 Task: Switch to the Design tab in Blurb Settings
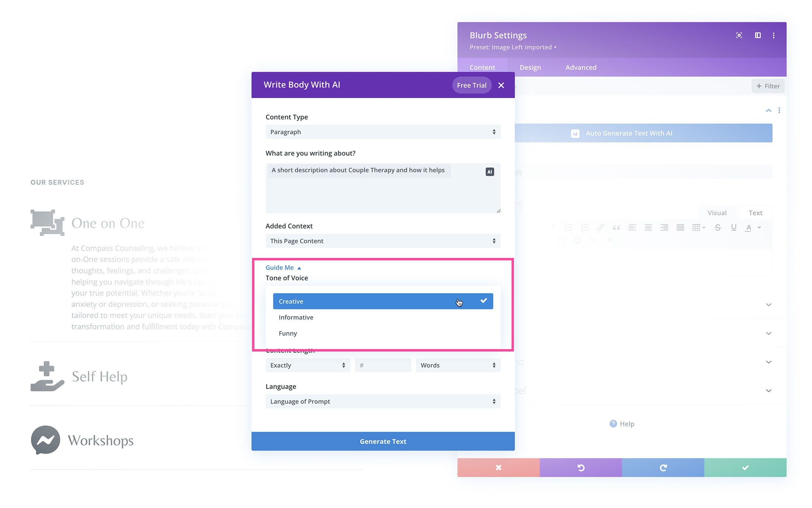[x=530, y=67]
